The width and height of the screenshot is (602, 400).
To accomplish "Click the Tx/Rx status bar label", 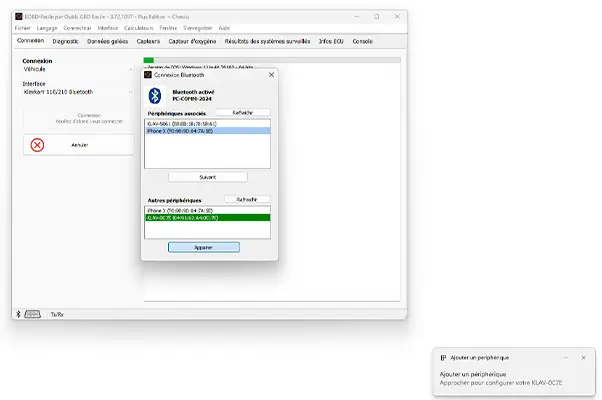I will coord(57,314).
